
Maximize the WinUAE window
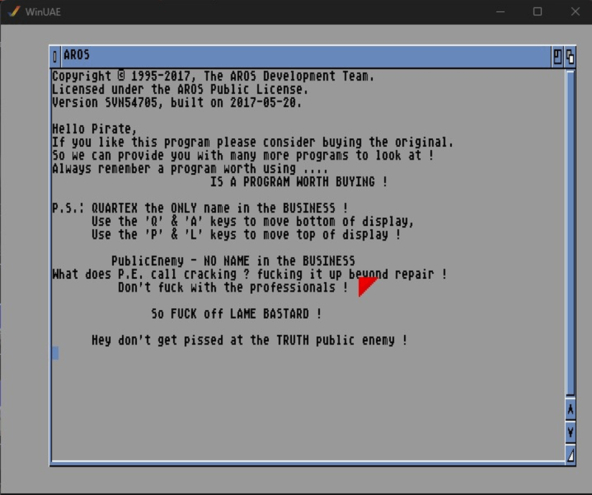pos(538,12)
